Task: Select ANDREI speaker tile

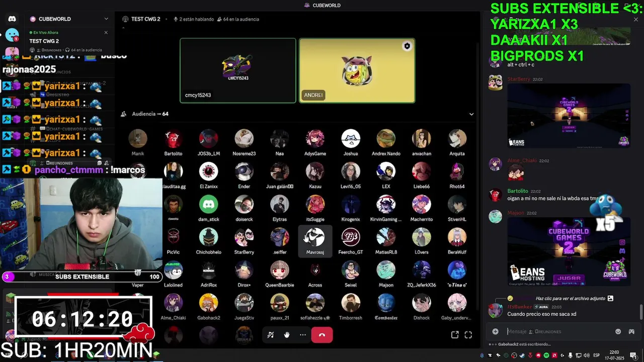Action: click(x=357, y=70)
